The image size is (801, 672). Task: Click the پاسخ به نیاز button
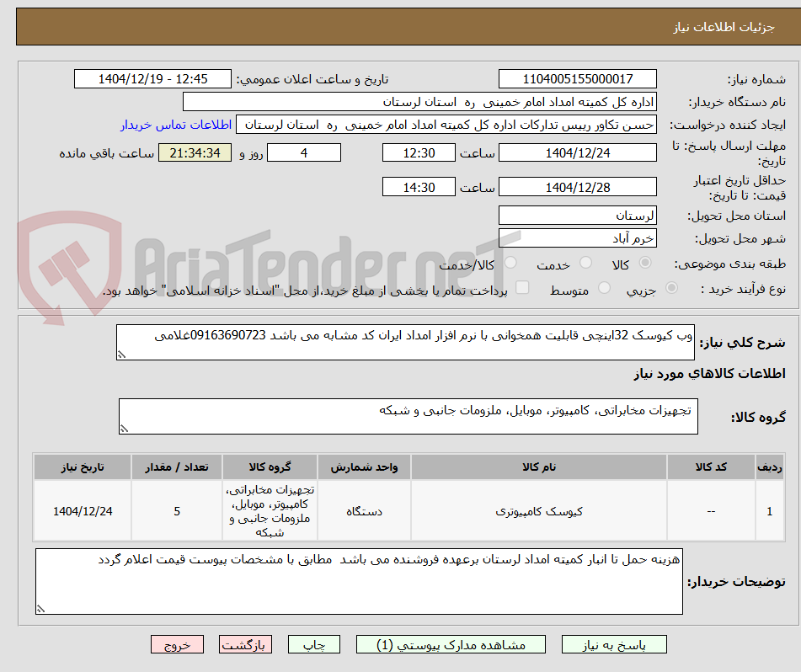pyautogui.click(x=614, y=644)
